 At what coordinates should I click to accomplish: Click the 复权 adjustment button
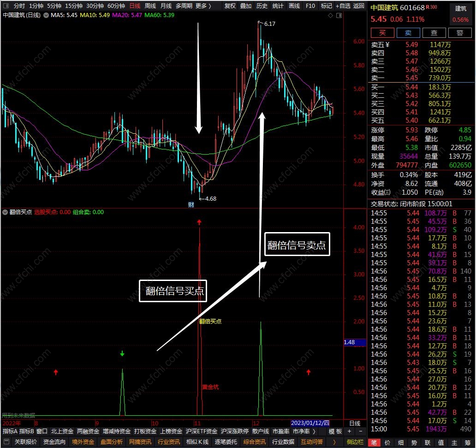click(230, 6)
